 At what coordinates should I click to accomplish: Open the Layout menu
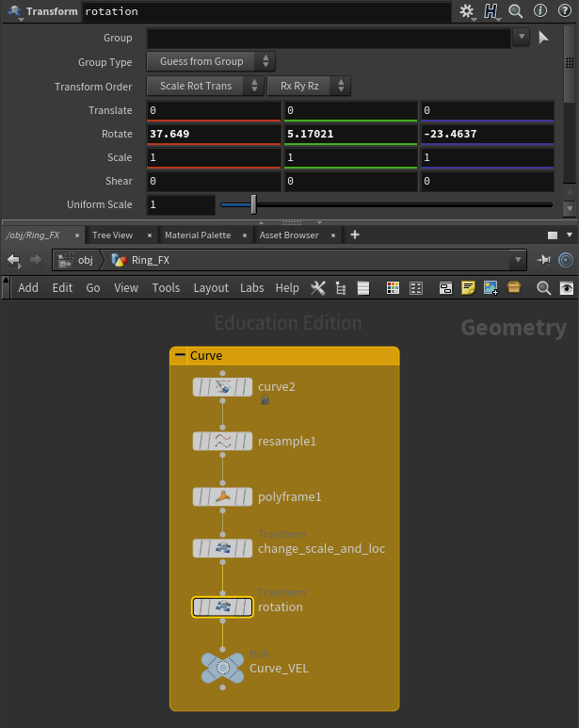[x=211, y=288]
